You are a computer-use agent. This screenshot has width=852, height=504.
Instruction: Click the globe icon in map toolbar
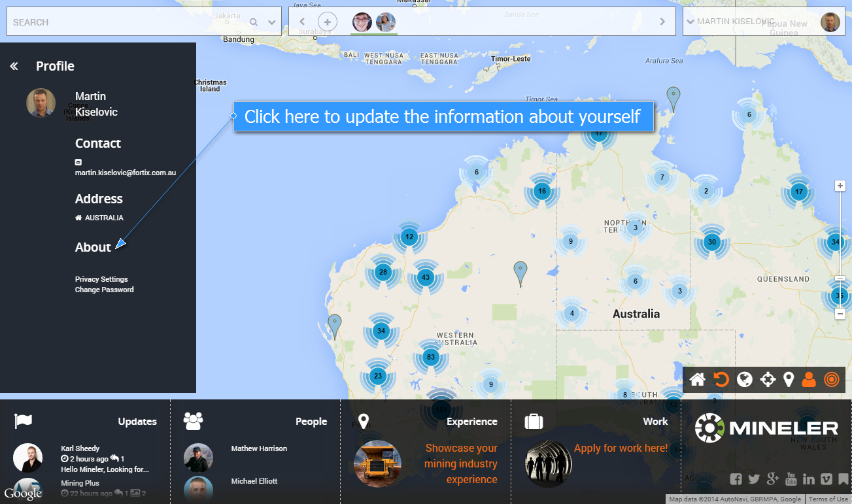[x=745, y=380]
